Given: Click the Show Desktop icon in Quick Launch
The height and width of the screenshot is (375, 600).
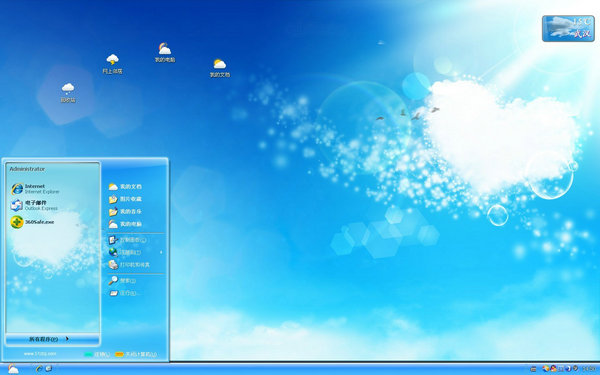Looking at the screenshot, I should point(49,368).
